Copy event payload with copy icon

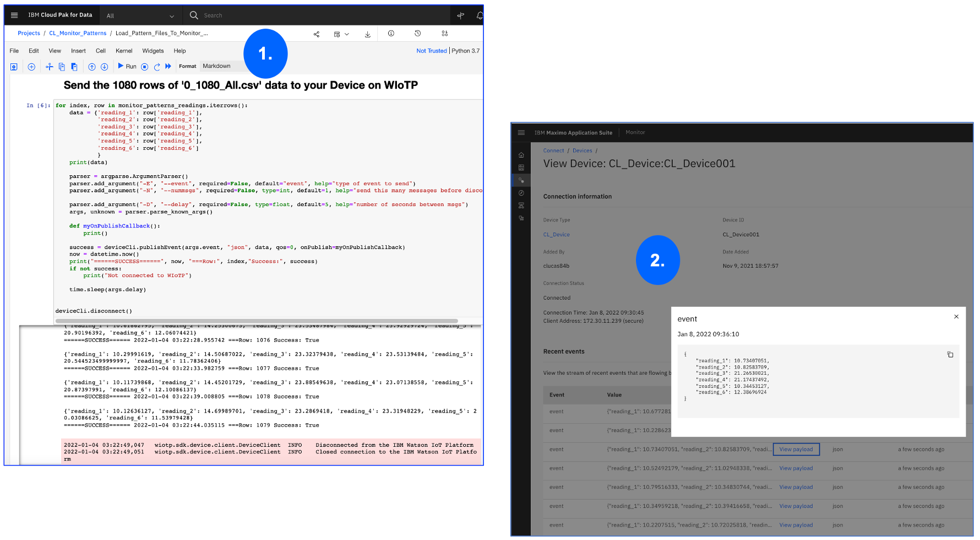tap(950, 354)
